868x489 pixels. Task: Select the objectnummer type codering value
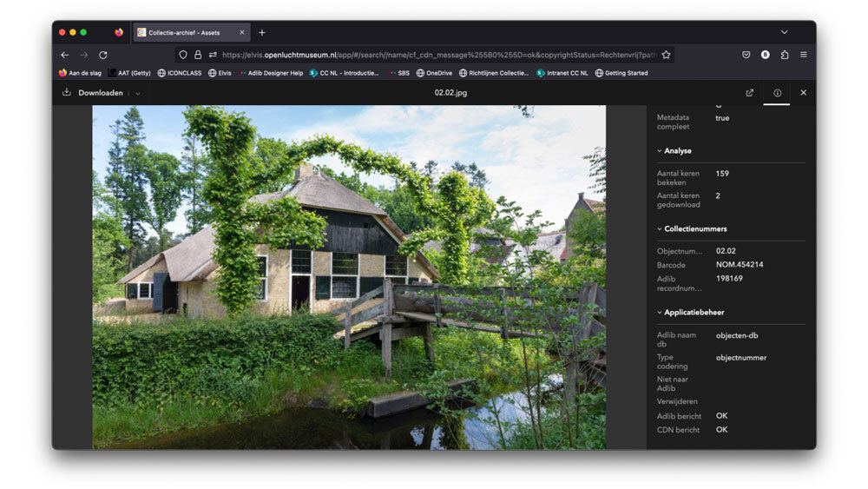[741, 358]
